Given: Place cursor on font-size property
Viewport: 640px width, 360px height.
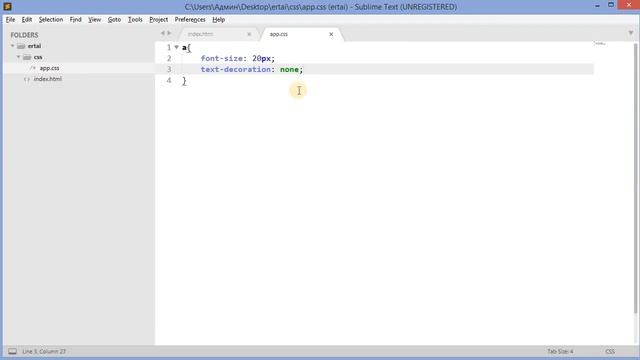Looking at the screenshot, I should click(x=221, y=58).
